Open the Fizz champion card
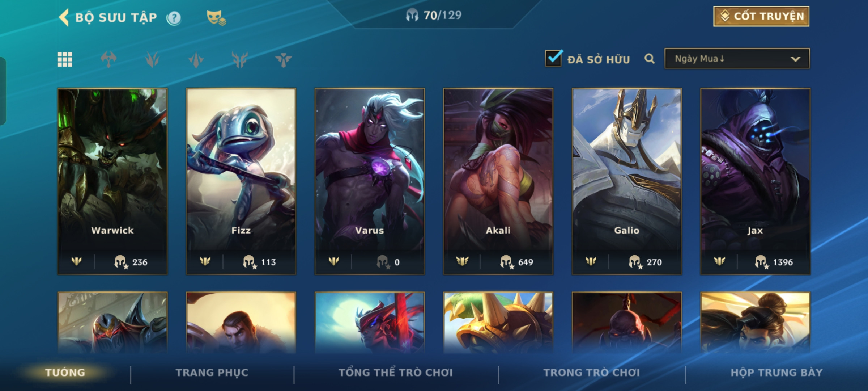The image size is (868, 391). pyautogui.click(x=241, y=181)
